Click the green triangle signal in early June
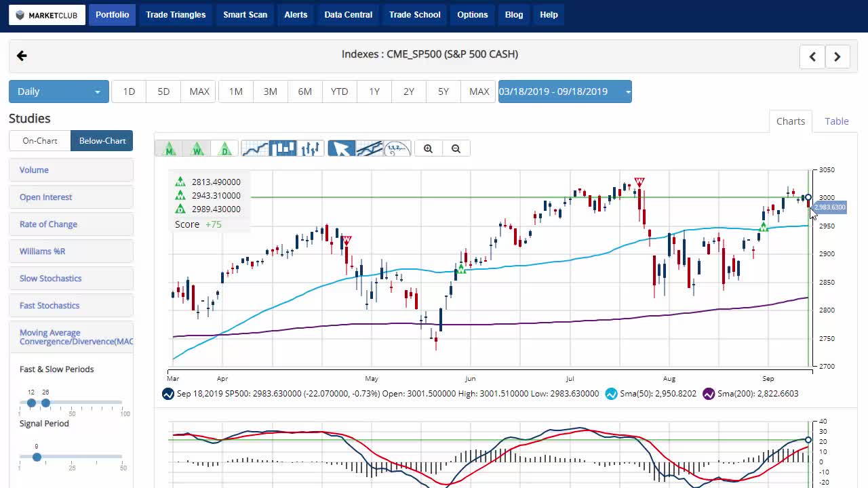The width and height of the screenshot is (868, 488). (461, 269)
